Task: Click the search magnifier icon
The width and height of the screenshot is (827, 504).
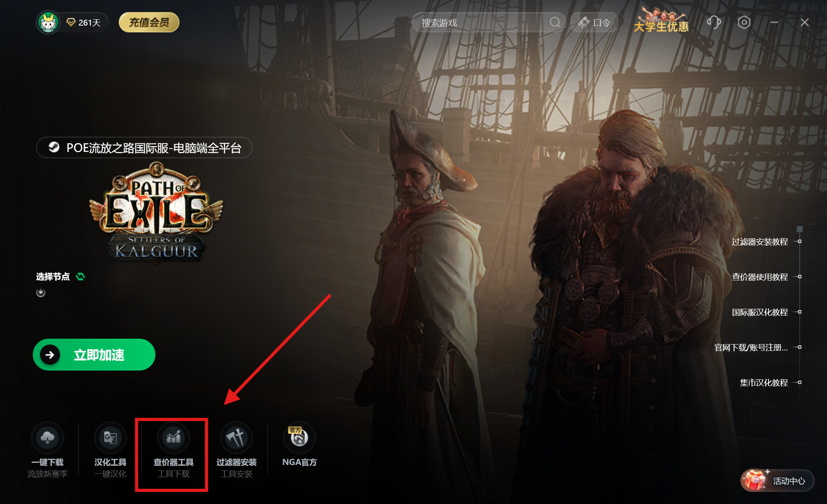Action: click(555, 22)
